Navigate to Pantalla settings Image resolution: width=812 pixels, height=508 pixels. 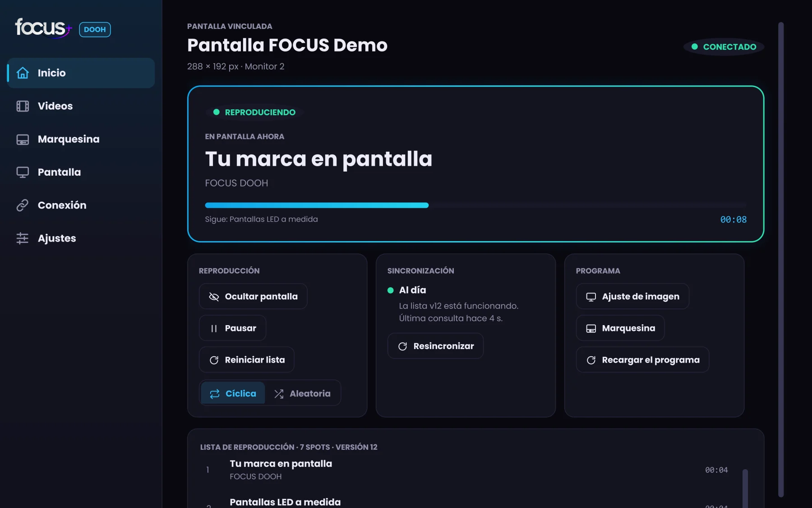coord(81,172)
